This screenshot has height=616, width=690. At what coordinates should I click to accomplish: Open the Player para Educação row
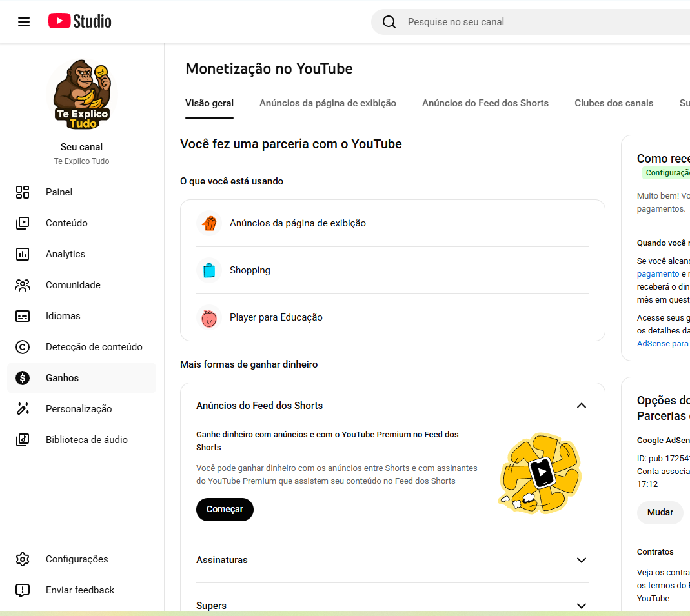click(x=392, y=317)
